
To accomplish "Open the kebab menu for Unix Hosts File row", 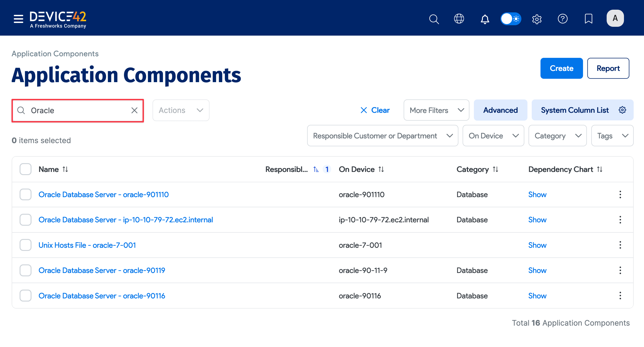I will pos(620,245).
